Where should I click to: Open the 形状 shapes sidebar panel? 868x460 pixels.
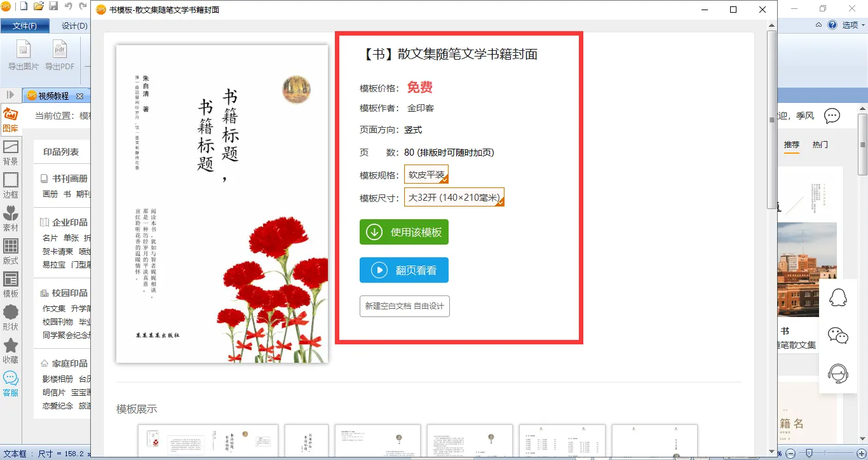10,319
